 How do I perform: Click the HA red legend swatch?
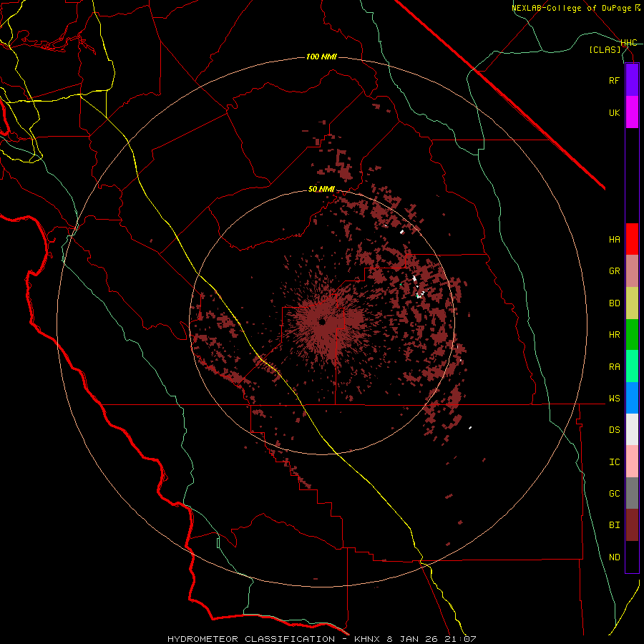632,239
